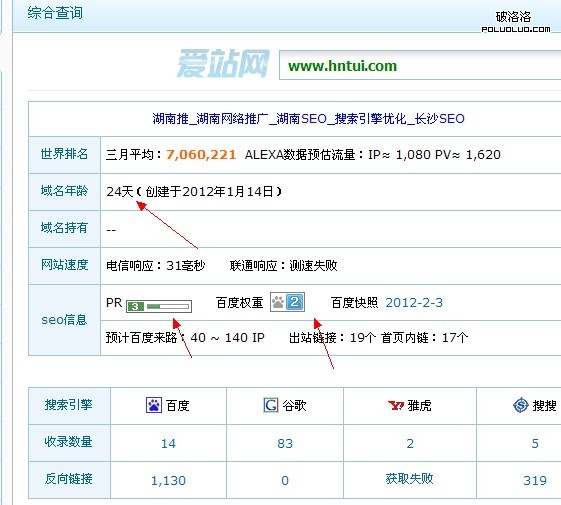The width and height of the screenshot is (561, 505).
Task: Click the 收录数量 row label
Action: (x=69, y=442)
